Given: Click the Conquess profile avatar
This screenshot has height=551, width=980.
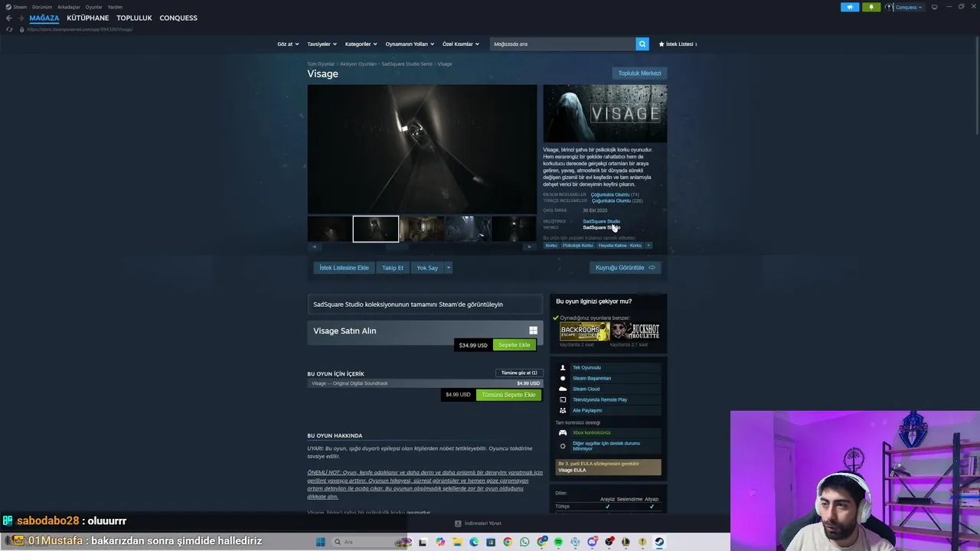Looking at the screenshot, I should [889, 7].
